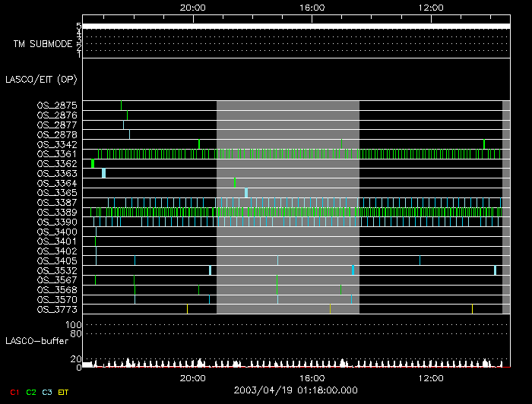Click the 100 buffer scale value

point(74,325)
